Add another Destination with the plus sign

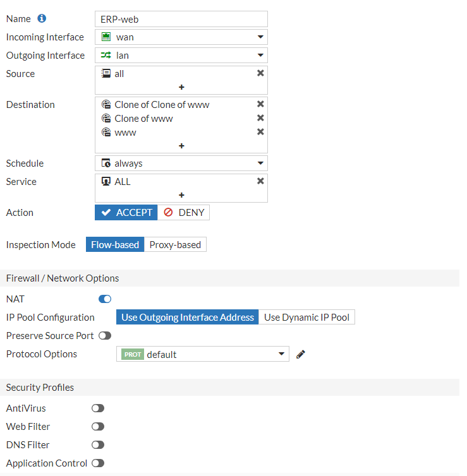point(181,145)
